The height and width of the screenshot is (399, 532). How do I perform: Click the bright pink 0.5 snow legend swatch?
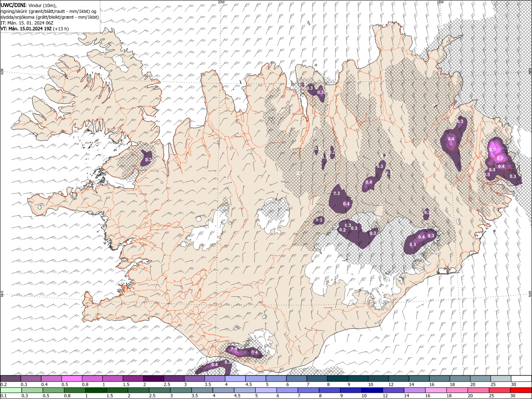pyautogui.click(x=72, y=379)
